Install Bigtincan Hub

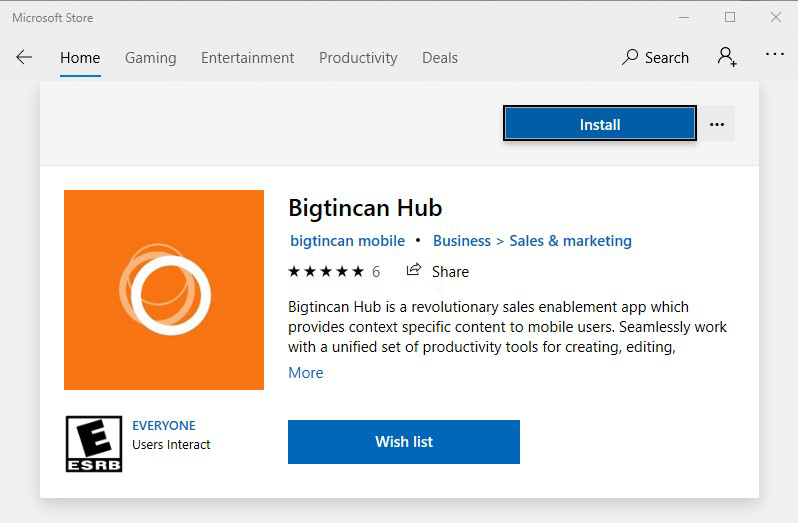pyautogui.click(x=600, y=124)
